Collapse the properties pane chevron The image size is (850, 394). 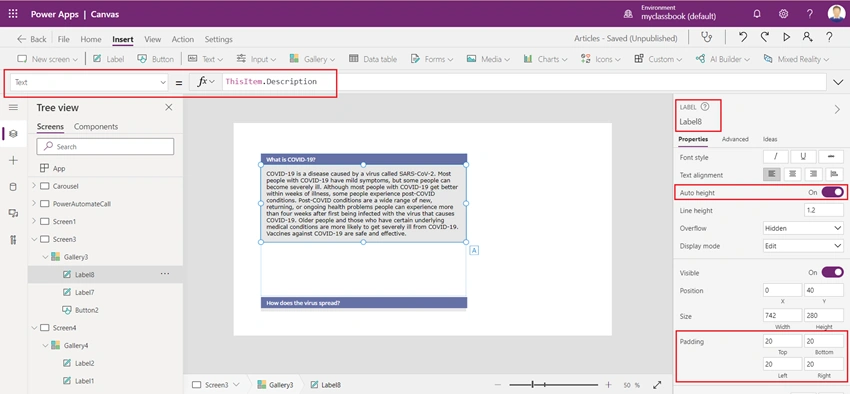(837, 109)
